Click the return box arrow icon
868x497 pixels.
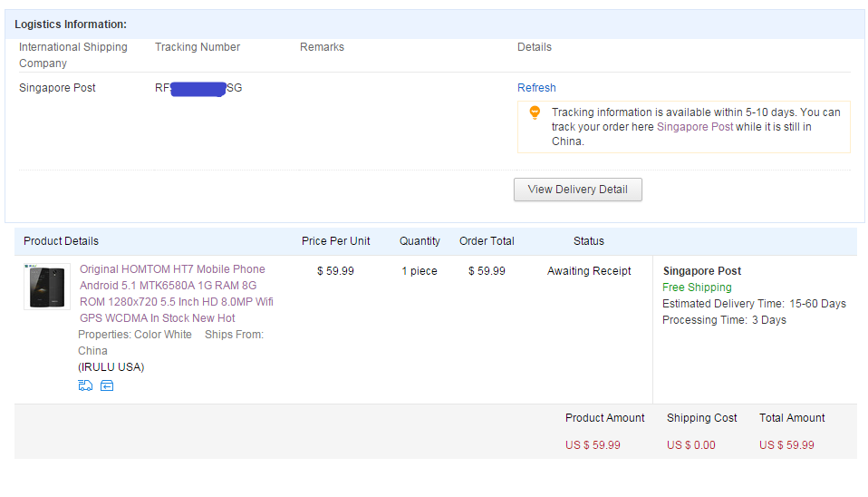point(107,385)
